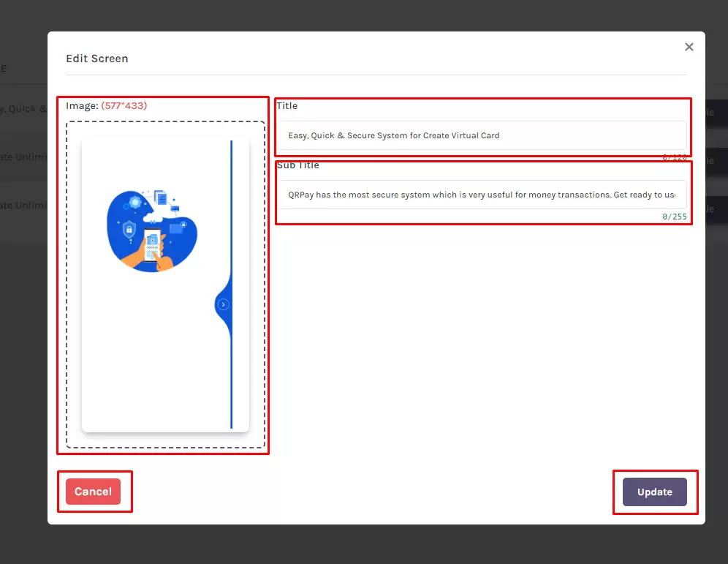Click the Edit Screen heading
The height and width of the screenshot is (564, 728).
click(x=97, y=59)
